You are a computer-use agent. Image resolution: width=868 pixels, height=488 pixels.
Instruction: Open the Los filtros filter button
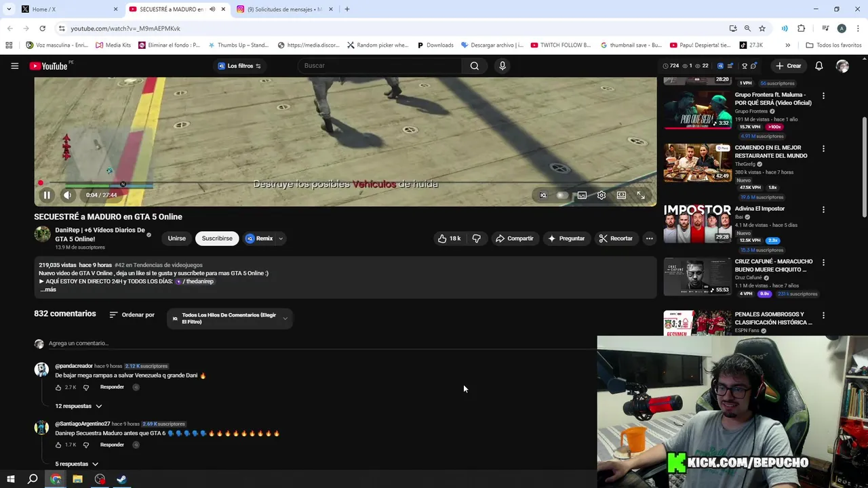click(239, 66)
